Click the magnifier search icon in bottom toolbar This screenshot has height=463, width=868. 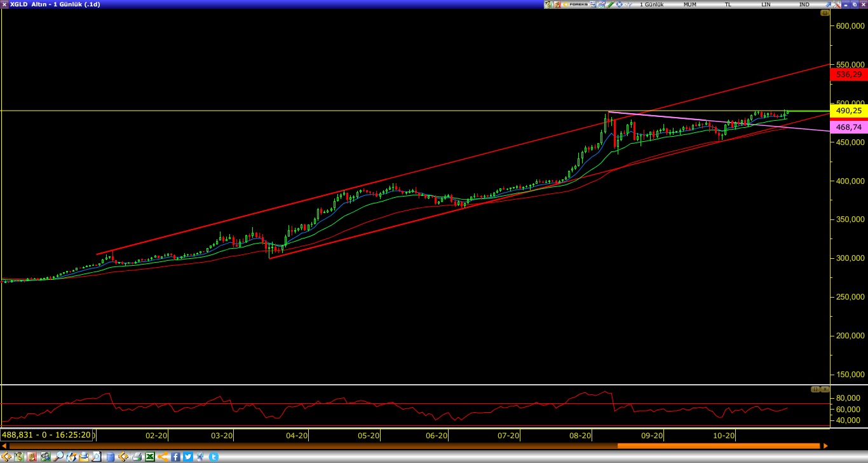[x=58, y=457]
